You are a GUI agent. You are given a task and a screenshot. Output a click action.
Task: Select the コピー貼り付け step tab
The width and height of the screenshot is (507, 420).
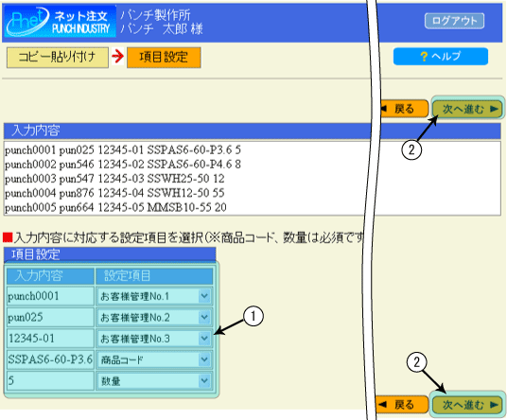(x=58, y=58)
